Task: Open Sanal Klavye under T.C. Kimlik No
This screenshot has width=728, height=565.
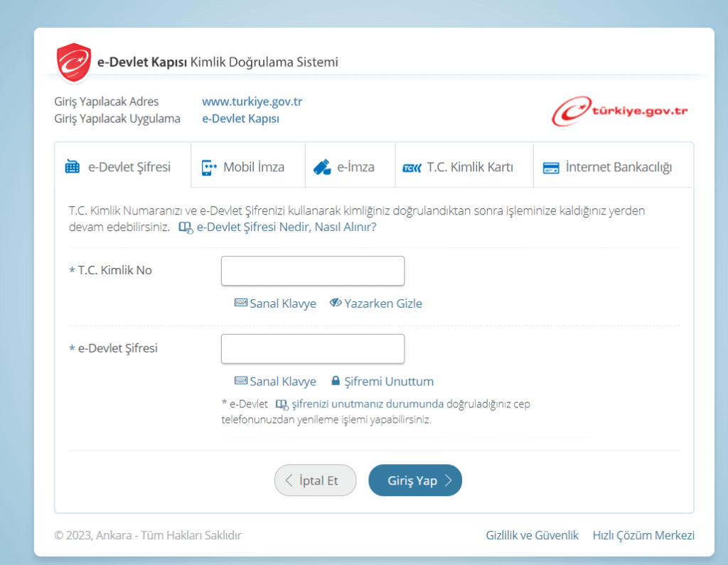Action: pyautogui.click(x=276, y=303)
